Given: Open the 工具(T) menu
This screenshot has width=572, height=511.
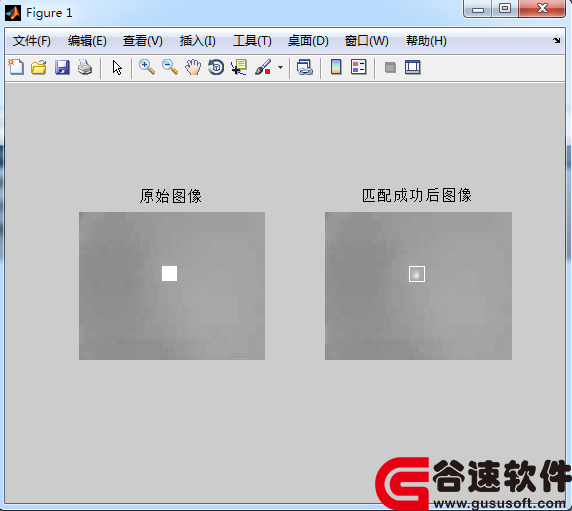Looking at the screenshot, I should coord(252,41).
